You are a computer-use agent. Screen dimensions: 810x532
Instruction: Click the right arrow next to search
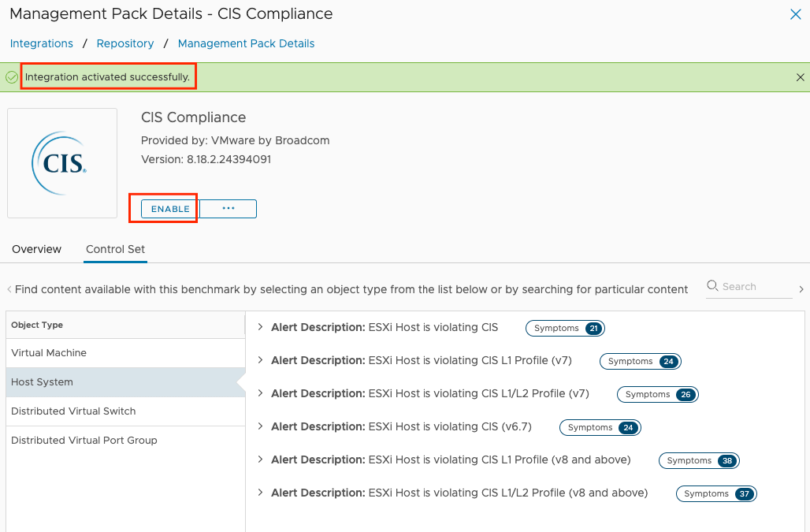[801, 289]
